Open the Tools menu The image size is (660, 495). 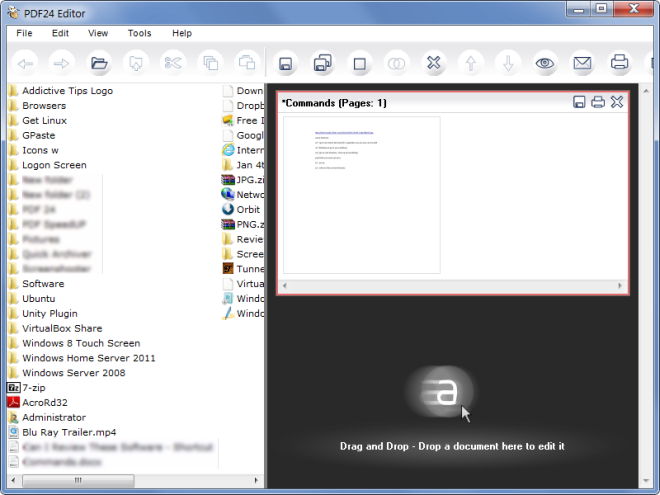click(x=139, y=33)
